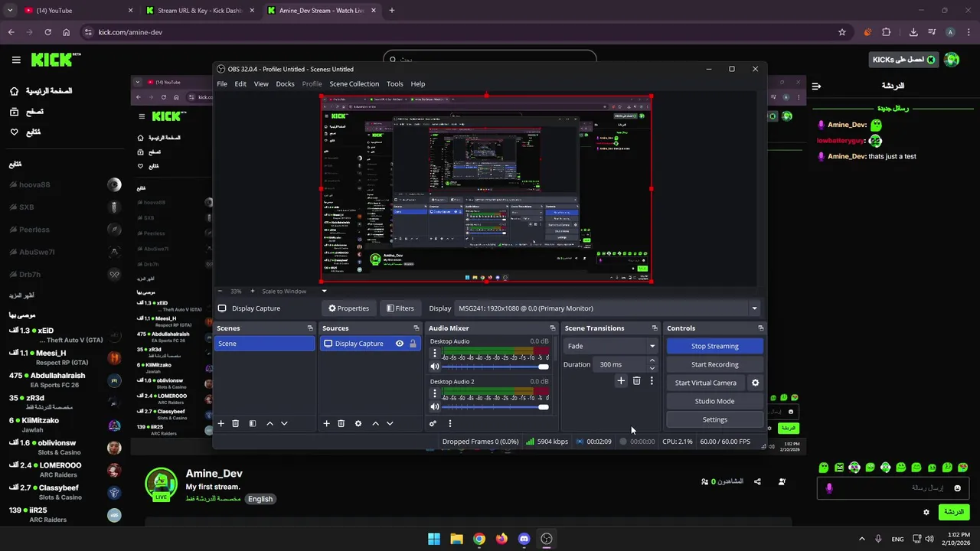Move source up in Sources panel
This screenshot has height=551, width=980.
(375, 423)
